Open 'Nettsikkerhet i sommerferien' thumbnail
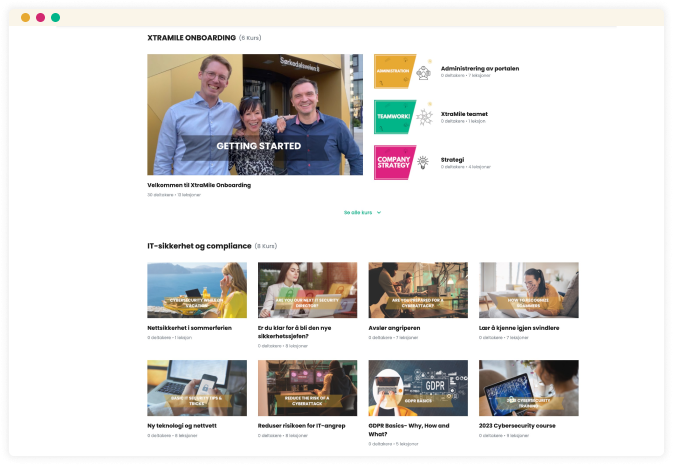Screen dimensions: 673x465 point(197,290)
